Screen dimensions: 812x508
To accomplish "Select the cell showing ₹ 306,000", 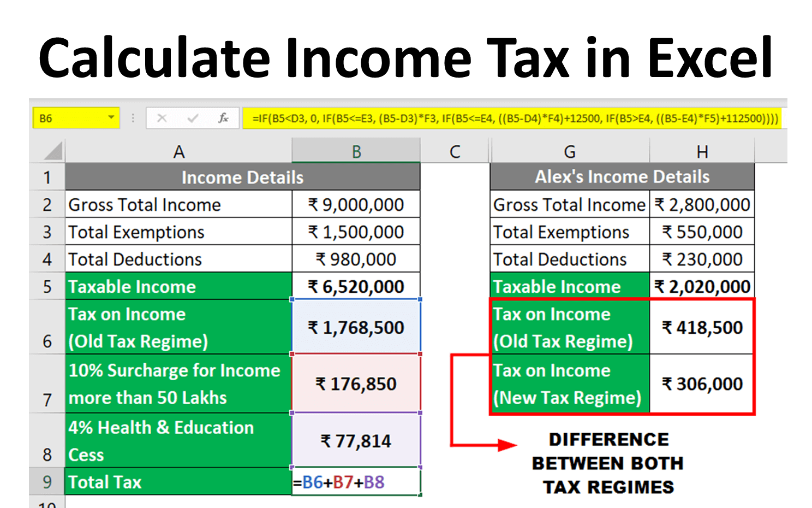I will pyautogui.click(x=702, y=383).
